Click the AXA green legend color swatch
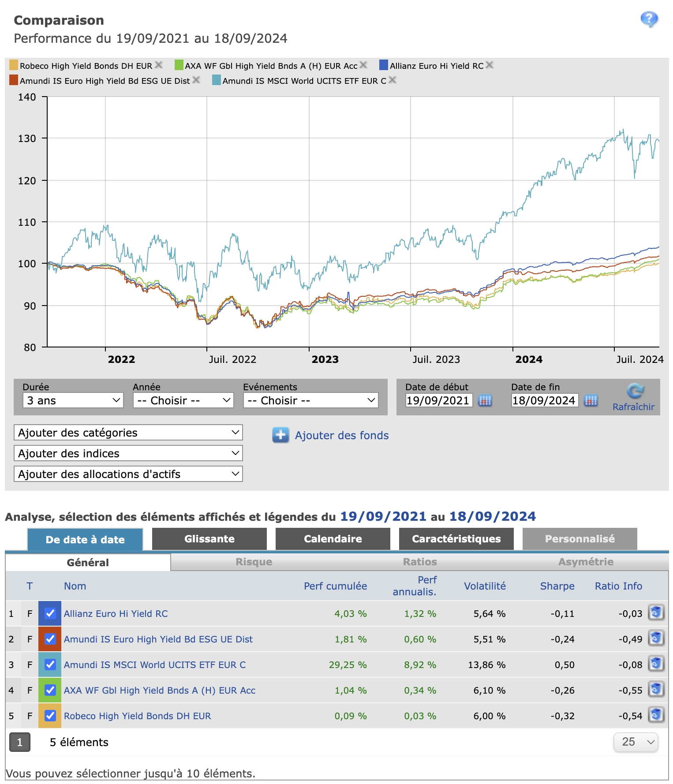Image resolution: width=673 pixels, height=784 pixels. point(179,65)
